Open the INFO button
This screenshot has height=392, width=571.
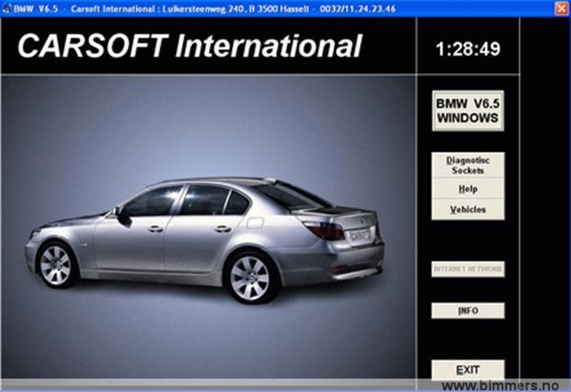[468, 311]
